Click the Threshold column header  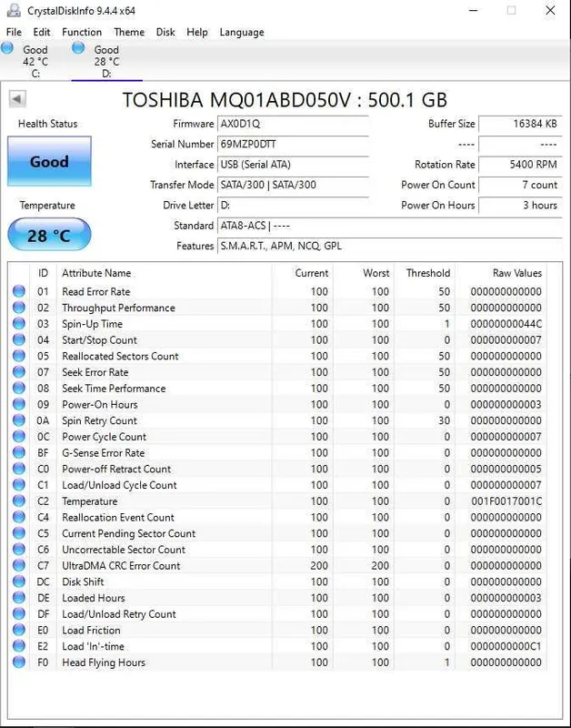pyautogui.click(x=425, y=273)
